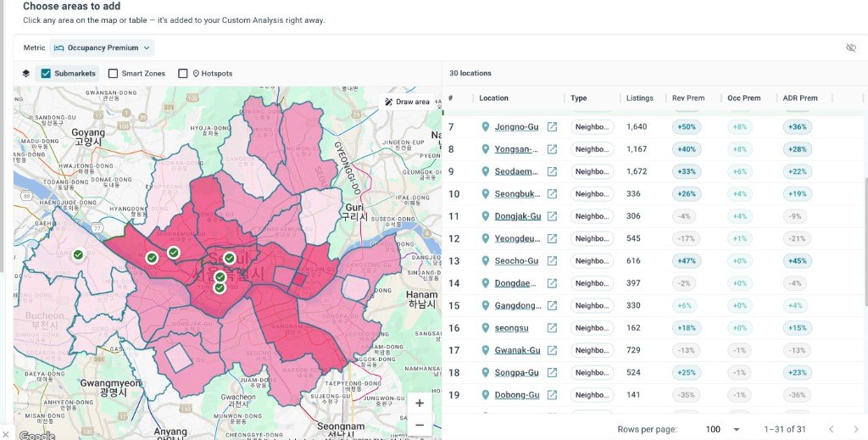Open the Dongjak-Gu location link
The image size is (868, 440).
coord(518,216)
